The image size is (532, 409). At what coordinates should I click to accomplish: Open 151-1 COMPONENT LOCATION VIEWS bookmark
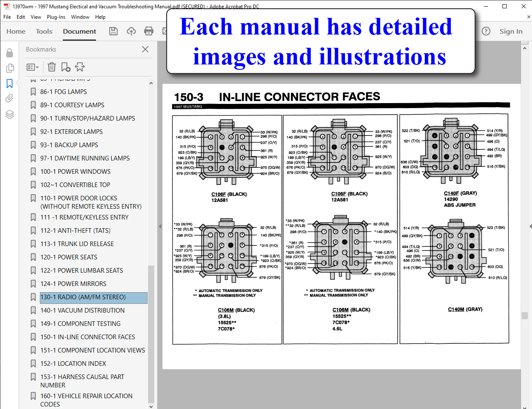pos(93,350)
